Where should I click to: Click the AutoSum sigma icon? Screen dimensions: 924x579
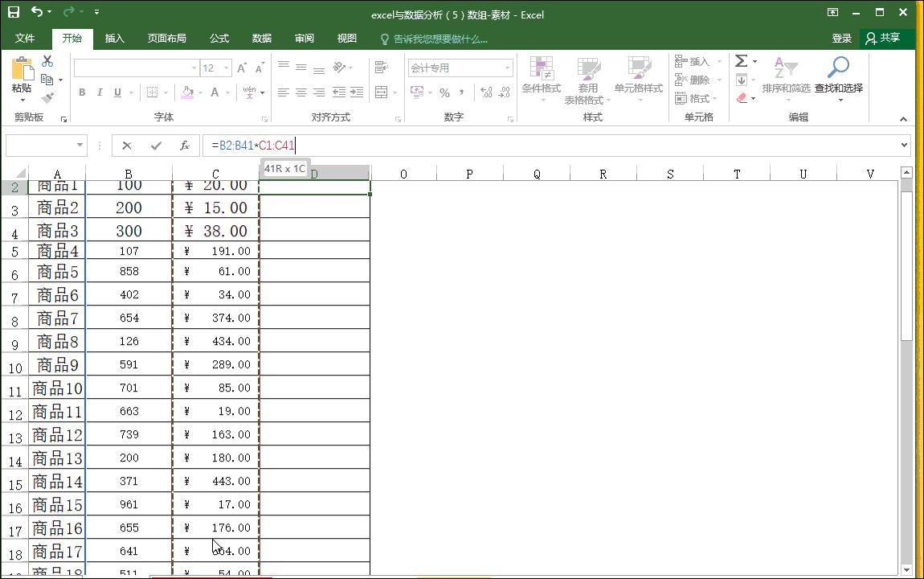click(x=742, y=61)
